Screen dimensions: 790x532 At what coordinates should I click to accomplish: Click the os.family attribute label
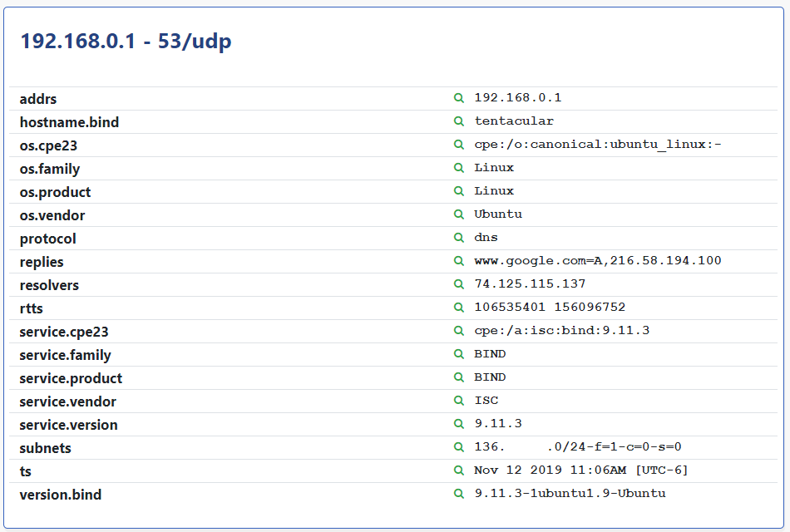click(50, 169)
